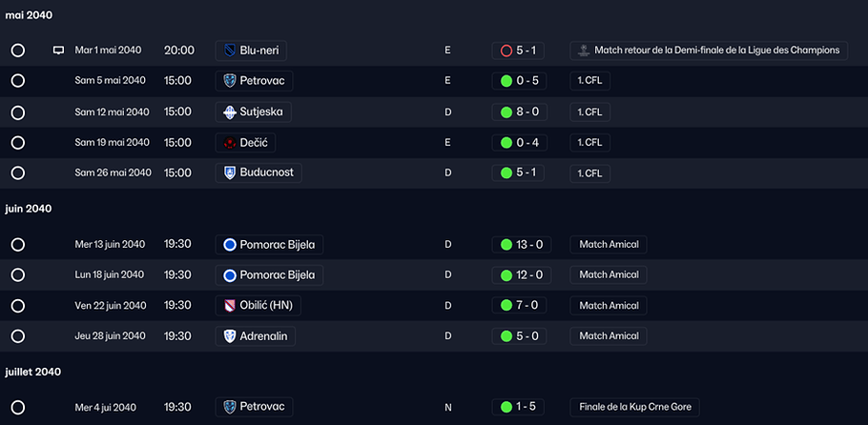
Task: Open the Finale de la Kup Crne Gore competition
Action: [x=634, y=407]
